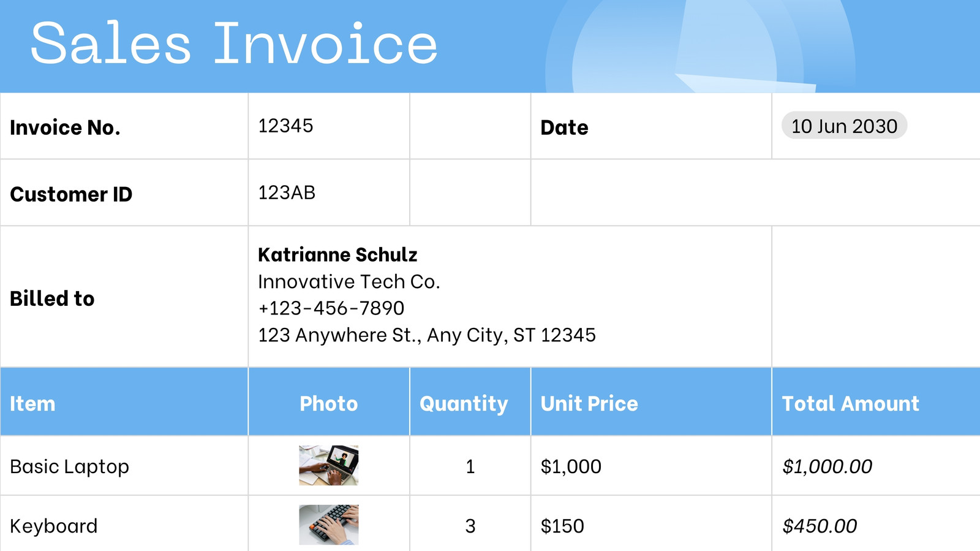The width and height of the screenshot is (980, 551).
Task: Click the Keyboard quantity 3 cell
Action: (470, 524)
